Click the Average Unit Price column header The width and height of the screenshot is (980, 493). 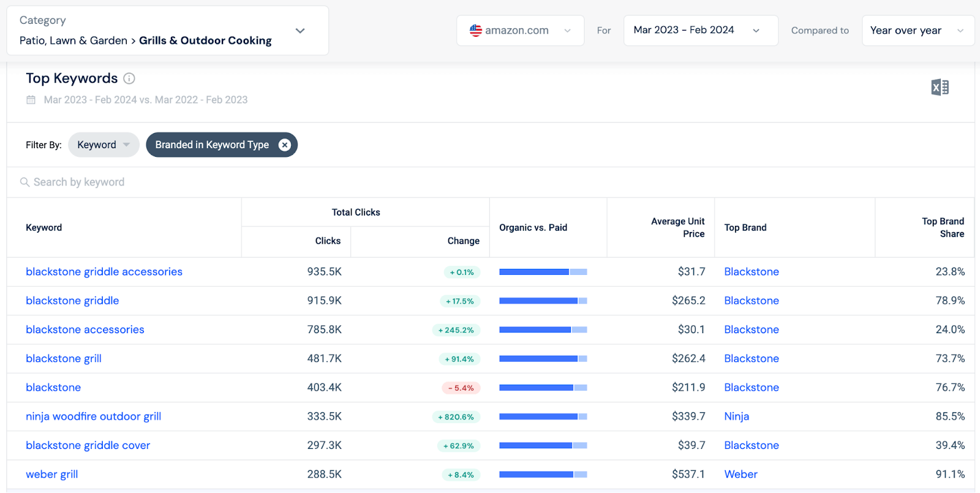[678, 228]
